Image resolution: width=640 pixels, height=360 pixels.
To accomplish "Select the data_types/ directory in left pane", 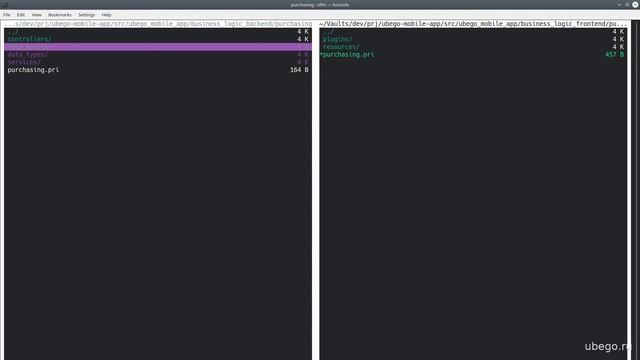I will 158,55.
